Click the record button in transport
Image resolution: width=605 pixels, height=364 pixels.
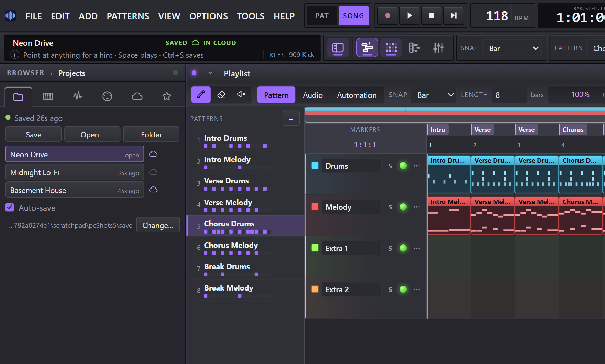point(388,15)
